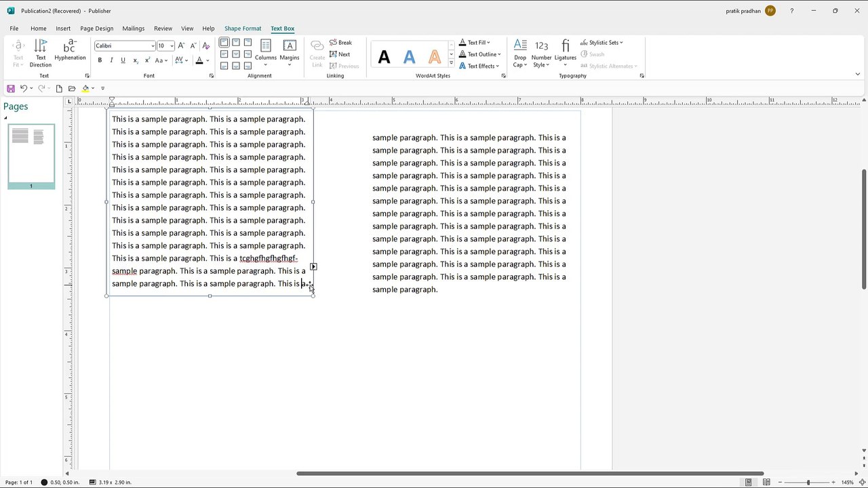868x488 pixels.
Task: Create a new publication from quick access
Action: [x=59, y=89]
